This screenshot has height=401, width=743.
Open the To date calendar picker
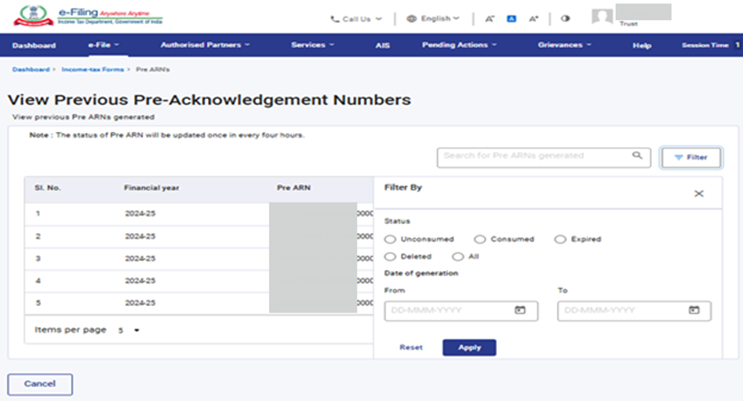click(693, 310)
